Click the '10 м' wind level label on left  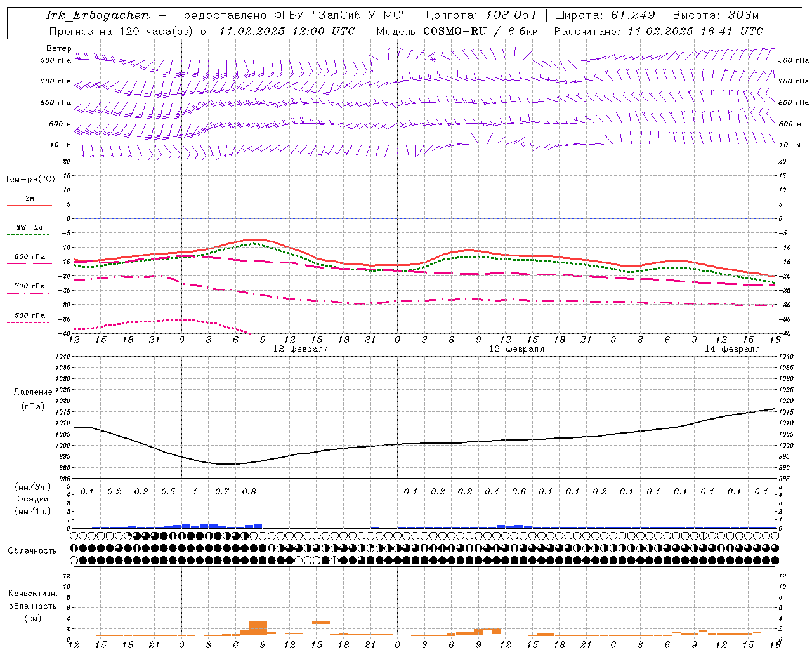tap(60, 145)
